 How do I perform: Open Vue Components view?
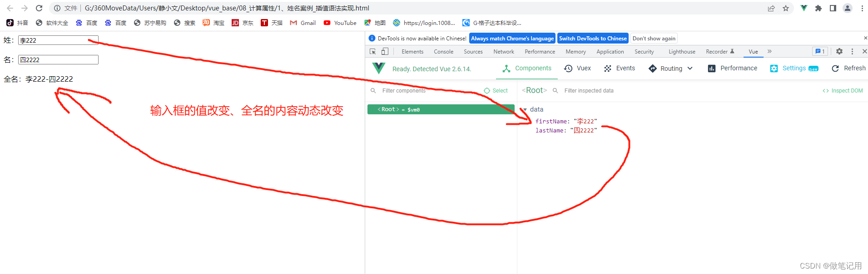527,68
